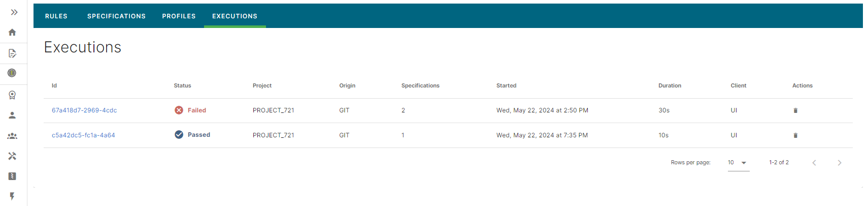Open the badge certificate icon in sidebar
This screenshot has width=868, height=206.
pos(12,95)
